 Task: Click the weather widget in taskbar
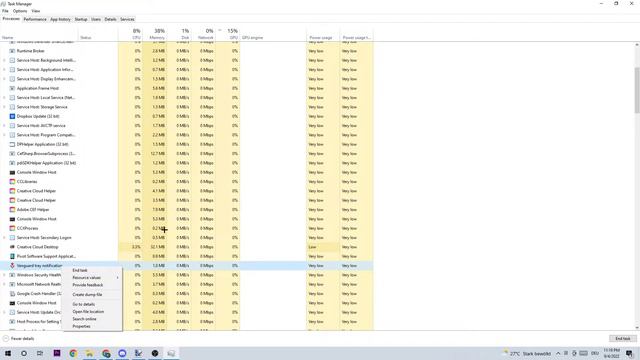tap(527, 353)
